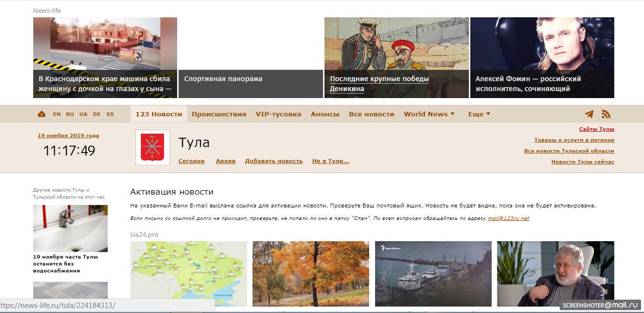
Task: Click the water faucet news thumbnail
Action: tap(70, 228)
